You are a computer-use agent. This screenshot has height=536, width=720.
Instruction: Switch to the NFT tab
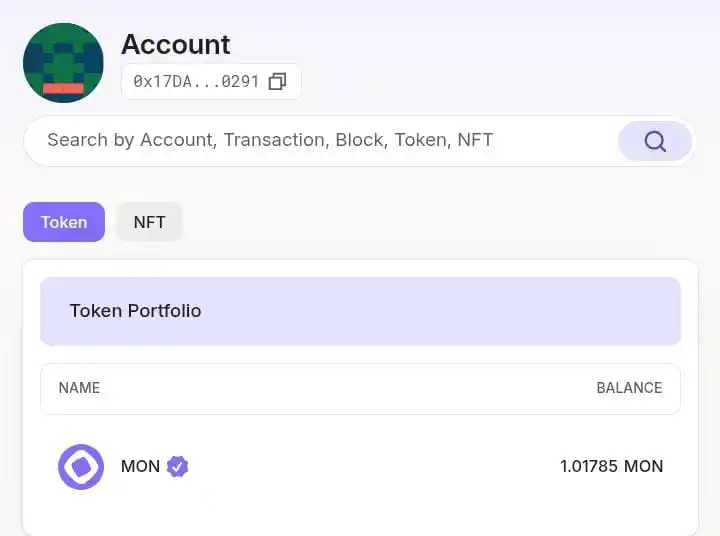coord(149,222)
